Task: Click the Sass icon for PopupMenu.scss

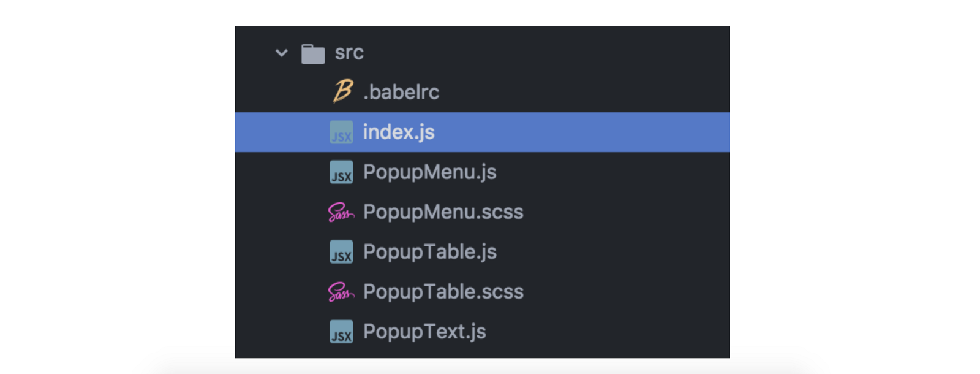Action: pyautogui.click(x=341, y=212)
